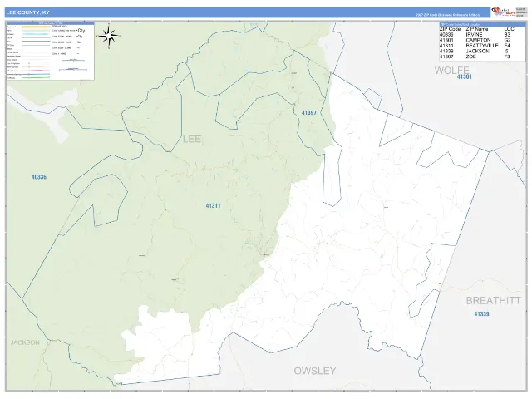This screenshot has height=399, width=532.
Task: Click ZIP label 40336 on the map
Action: [x=39, y=177]
